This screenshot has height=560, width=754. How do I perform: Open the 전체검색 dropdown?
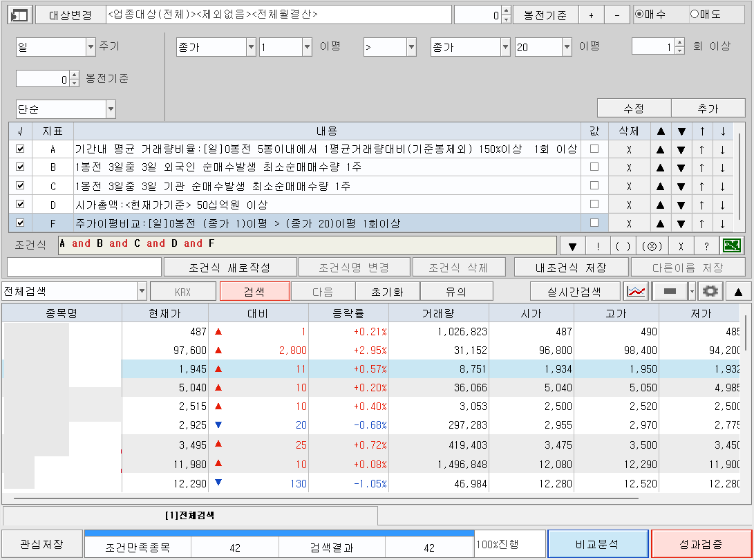[143, 290]
